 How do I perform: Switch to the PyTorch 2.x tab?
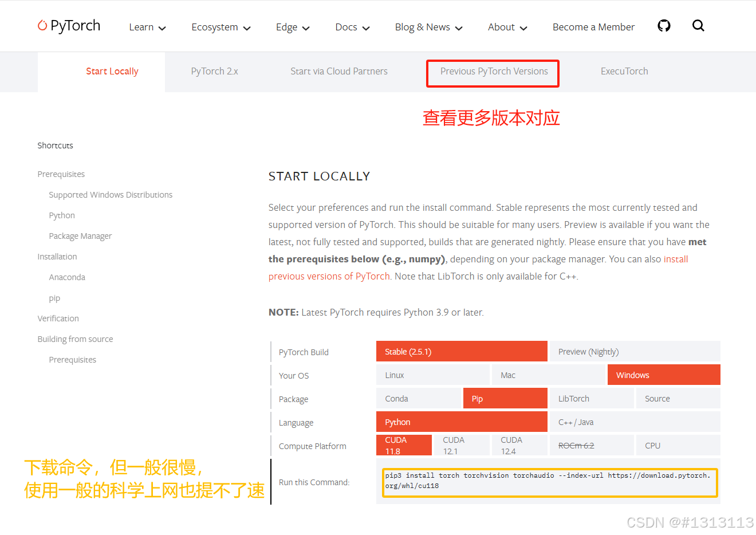coord(214,71)
